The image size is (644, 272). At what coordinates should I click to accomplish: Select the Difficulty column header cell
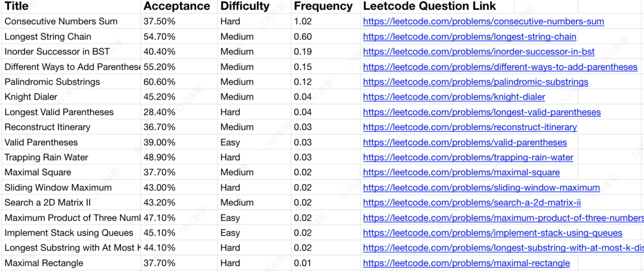[254, 6]
